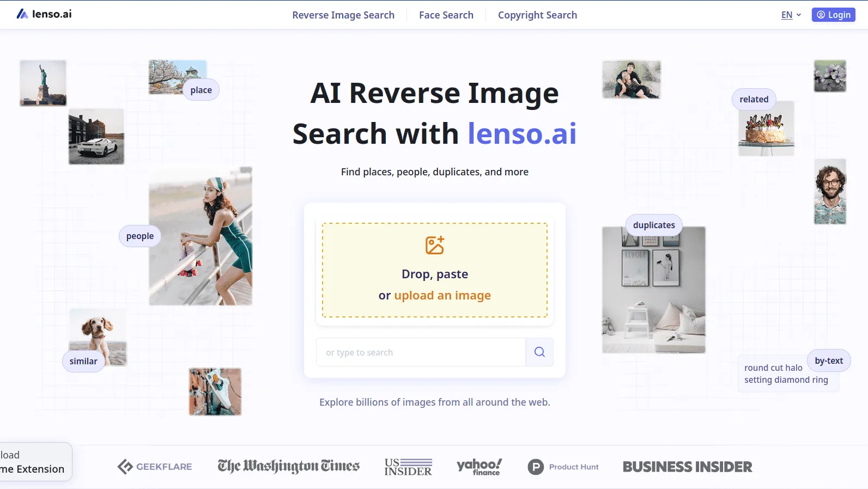The width and height of the screenshot is (868, 489).
Task: Click 'round cut halo setting diamond ring' text
Action: pyautogui.click(x=786, y=374)
